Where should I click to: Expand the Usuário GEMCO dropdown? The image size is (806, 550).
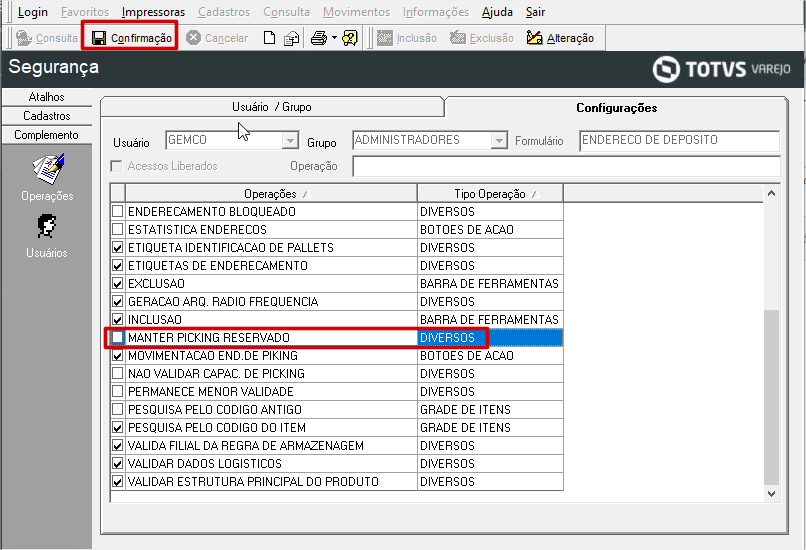[x=290, y=140]
